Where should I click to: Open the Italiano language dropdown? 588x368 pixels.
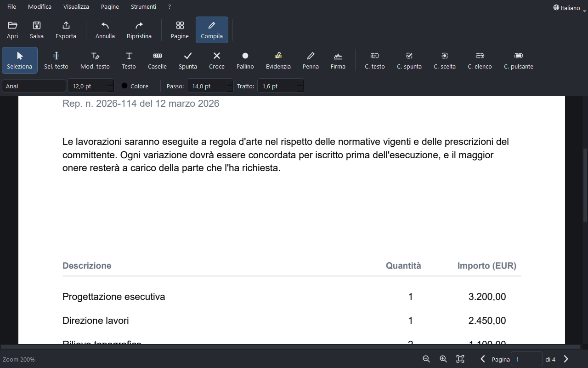tap(569, 8)
